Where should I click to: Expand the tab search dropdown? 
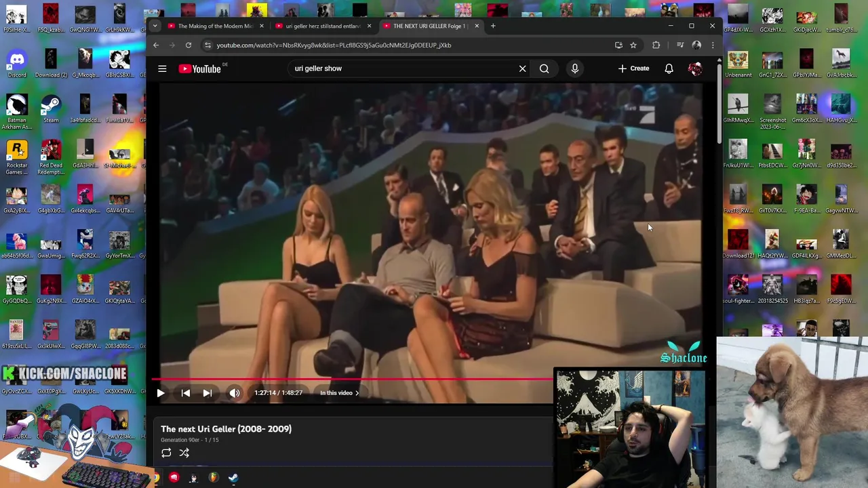coord(155,26)
